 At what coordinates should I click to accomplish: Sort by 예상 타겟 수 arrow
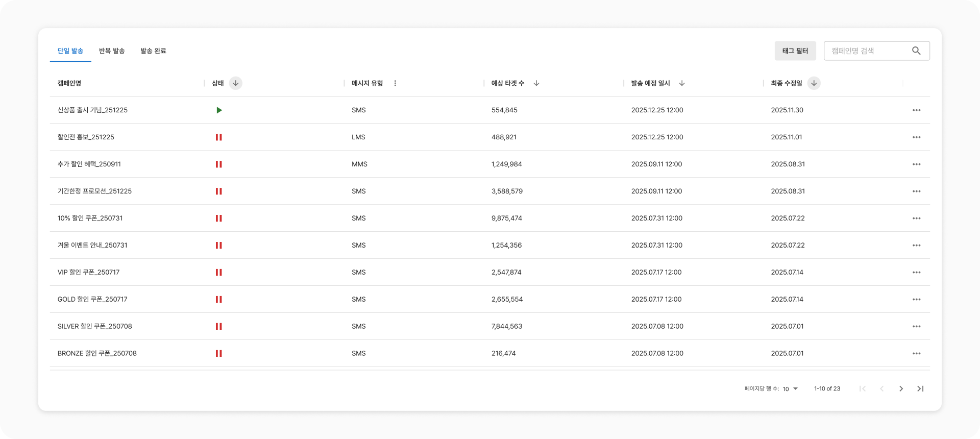tap(536, 83)
